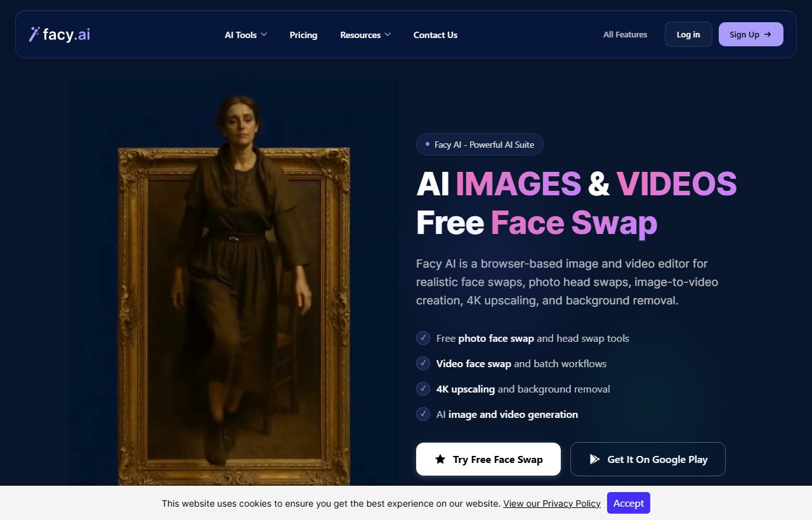
Task: Click the Log in button
Action: 688,34
